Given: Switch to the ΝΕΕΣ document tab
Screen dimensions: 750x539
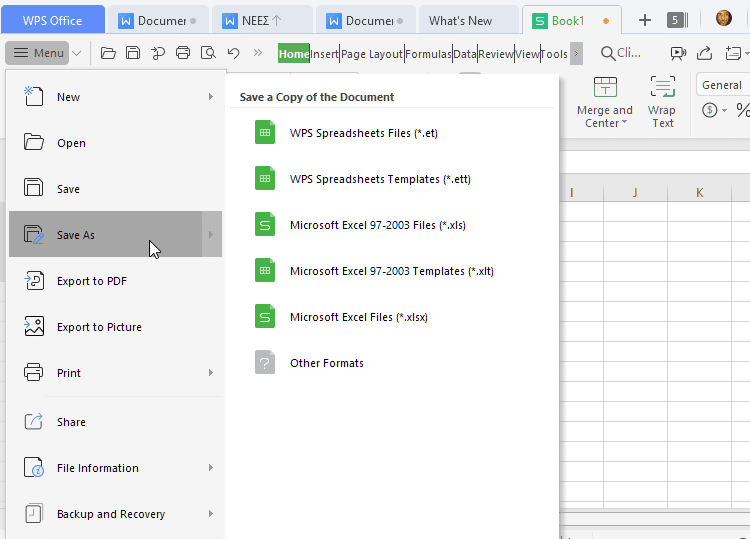Looking at the screenshot, I should coord(261,21).
